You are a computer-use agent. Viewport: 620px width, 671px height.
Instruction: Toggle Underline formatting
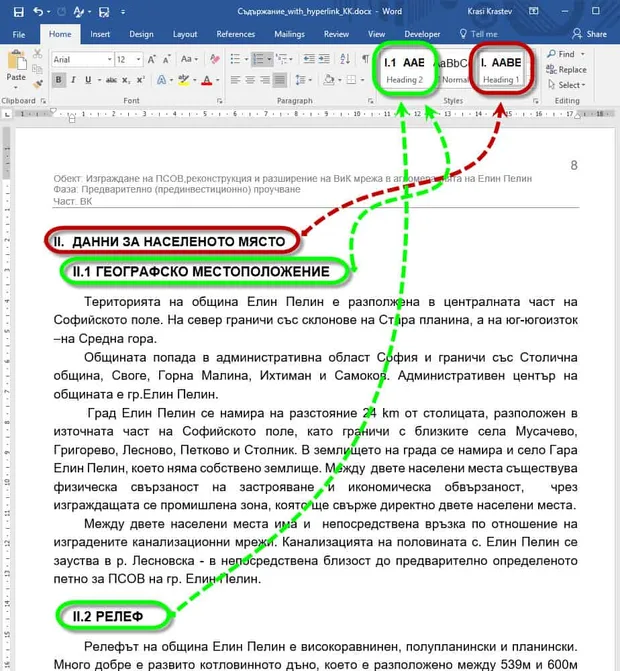89,80
